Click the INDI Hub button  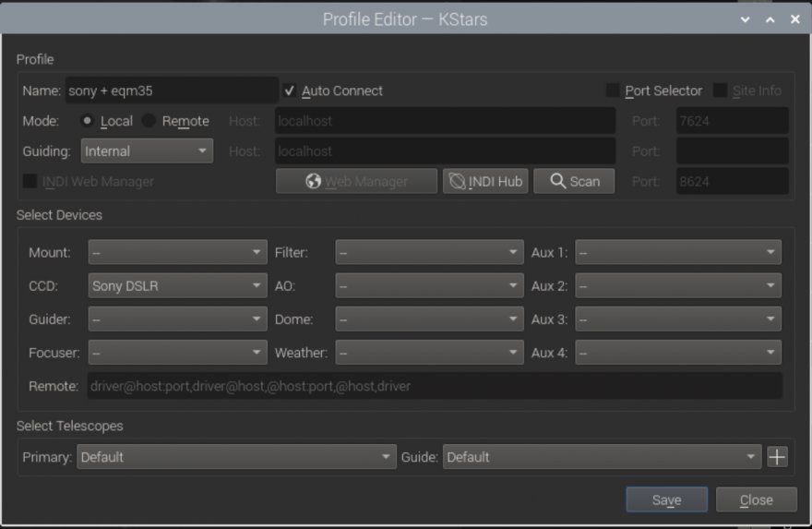click(484, 182)
